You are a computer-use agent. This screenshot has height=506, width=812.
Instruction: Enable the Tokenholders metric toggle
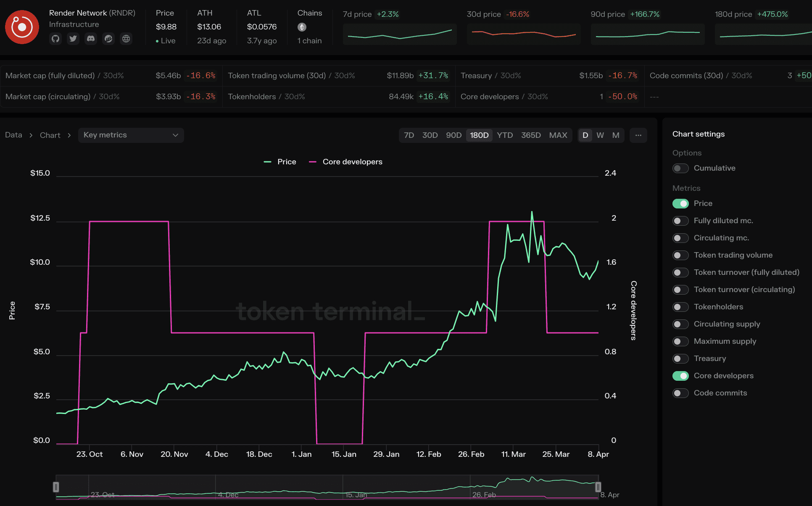pos(680,307)
